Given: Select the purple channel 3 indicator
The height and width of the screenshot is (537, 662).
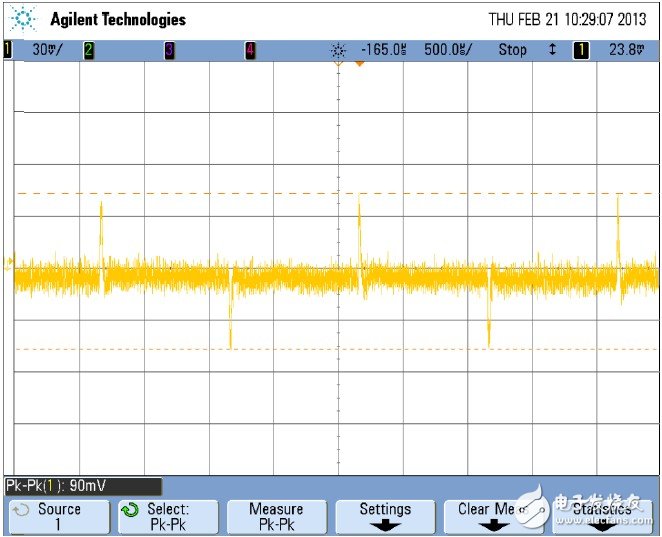Looking at the screenshot, I should coord(169,49).
